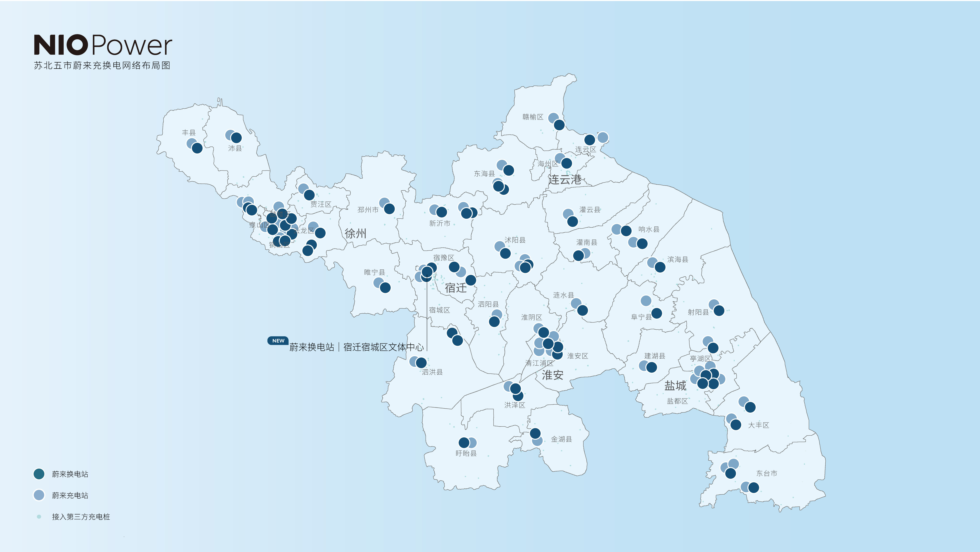The width and height of the screenshot is (980, 552).
Task: Click the light charging station marker in 阜宁县
Action: (x=646, y=301)
